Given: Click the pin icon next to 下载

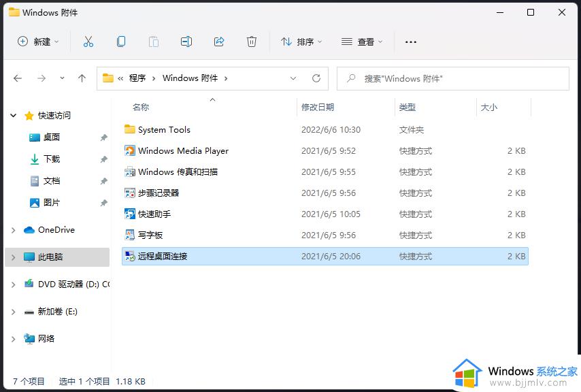Looking at the screenshot, I should (103, 159).
